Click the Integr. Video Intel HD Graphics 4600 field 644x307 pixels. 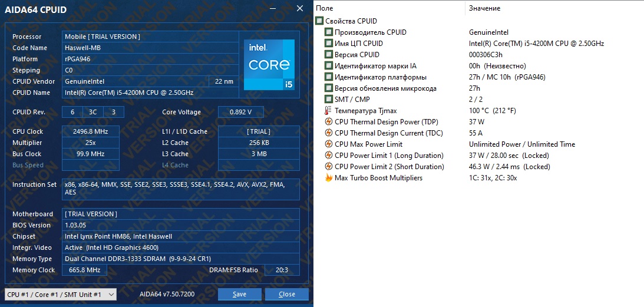[181, 247]
